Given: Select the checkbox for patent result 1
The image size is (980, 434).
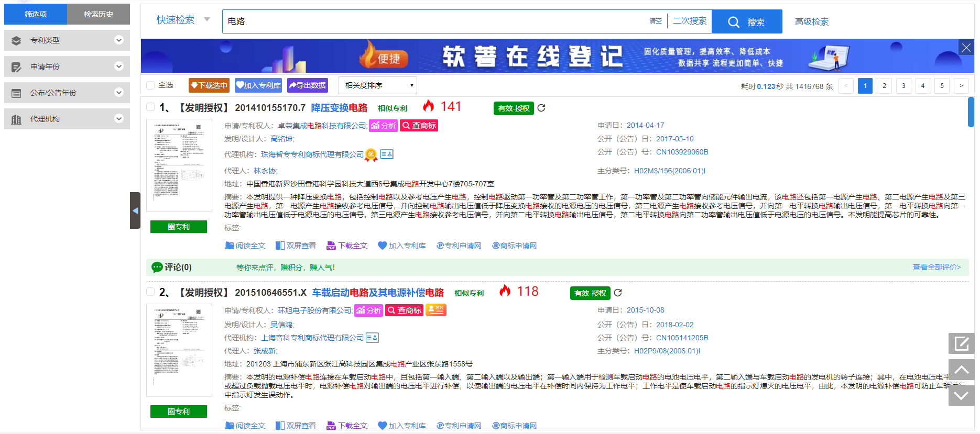Looking at the screenshot, I should pyautogui.click(x=150, y=107).
